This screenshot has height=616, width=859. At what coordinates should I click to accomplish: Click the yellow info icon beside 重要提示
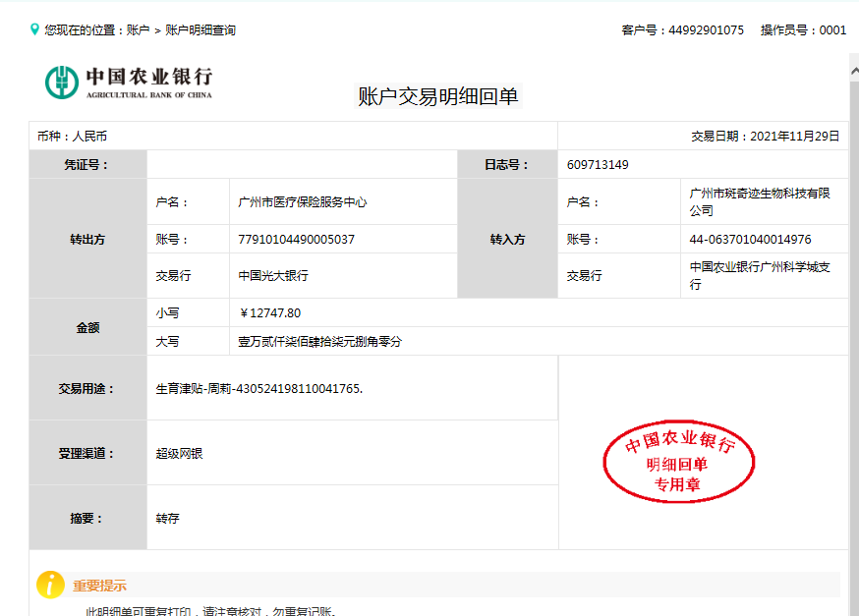click(50, 585)
